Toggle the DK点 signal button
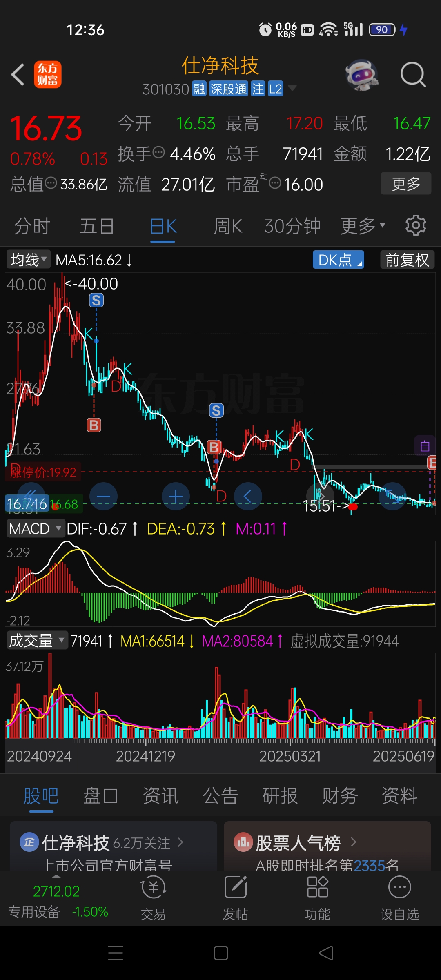Image resolution: width=441 pixels, height=980 pixels. 339,260
